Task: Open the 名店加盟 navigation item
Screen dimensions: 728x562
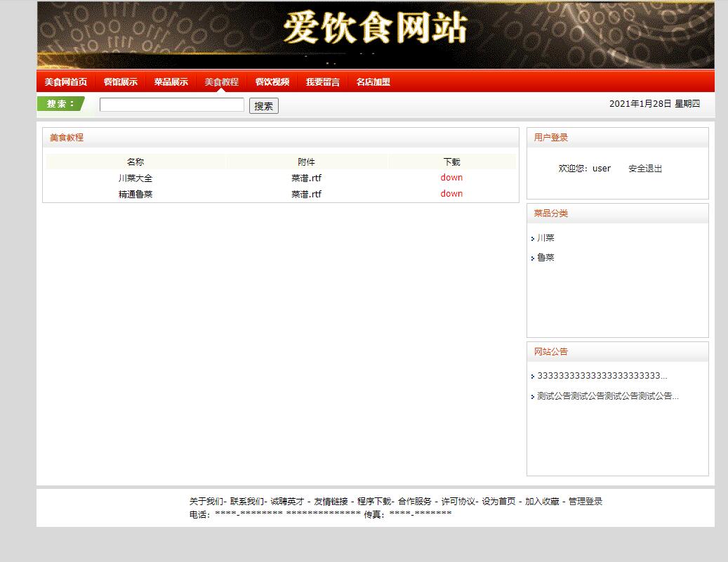Action: pyautogui.click(x=373, y=81)
